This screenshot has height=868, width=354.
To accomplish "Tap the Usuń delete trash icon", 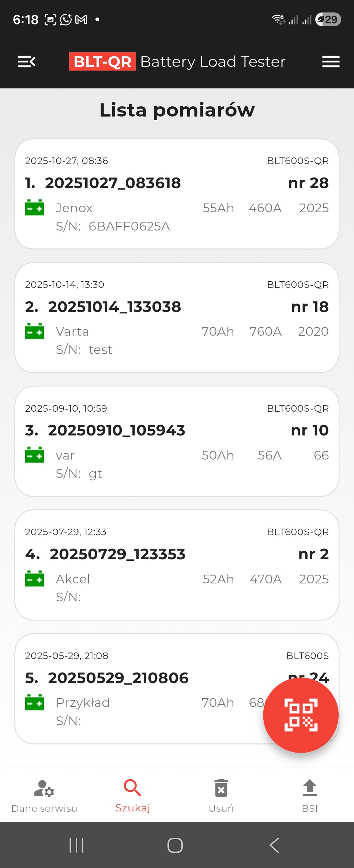I will (x=221, y=788).
